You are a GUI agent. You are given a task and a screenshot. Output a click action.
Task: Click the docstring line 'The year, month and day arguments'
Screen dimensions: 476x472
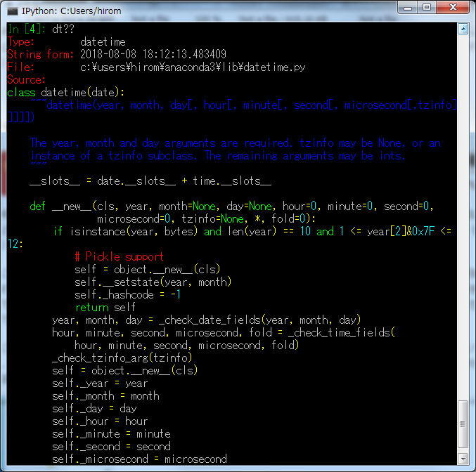[x=236, y=143]
